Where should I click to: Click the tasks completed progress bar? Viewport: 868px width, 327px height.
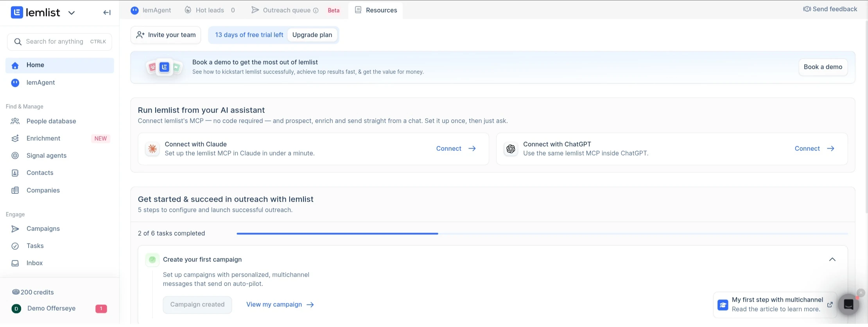pos(542,234)
